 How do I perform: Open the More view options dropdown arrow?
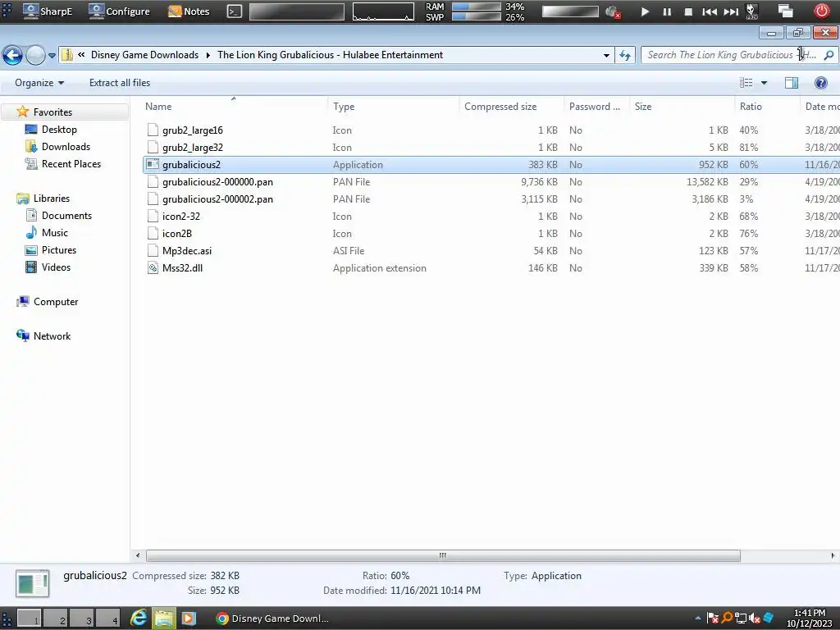tap(764, 83)
